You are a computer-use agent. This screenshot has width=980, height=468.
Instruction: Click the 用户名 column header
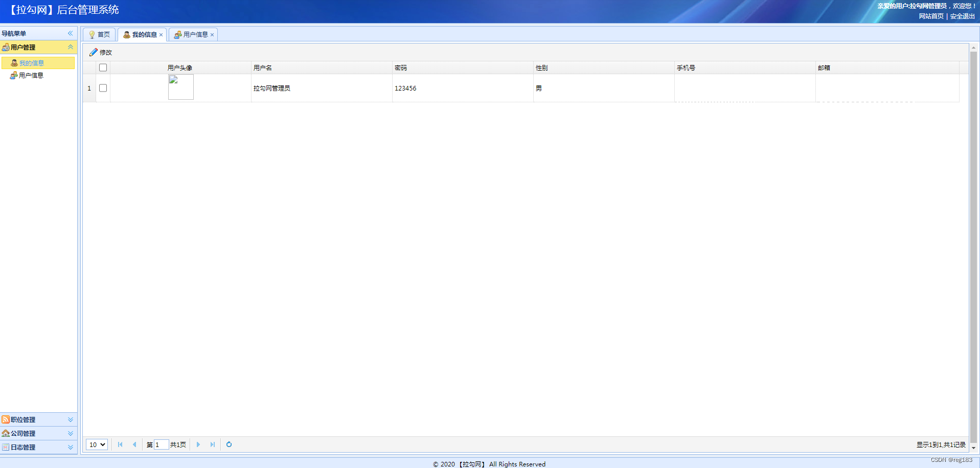point(322,68)
